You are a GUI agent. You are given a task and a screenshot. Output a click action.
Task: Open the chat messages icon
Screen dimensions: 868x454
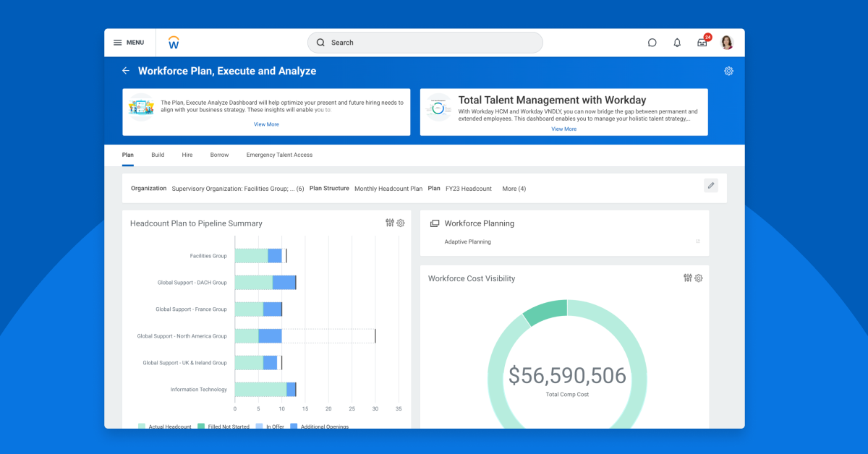652,43
